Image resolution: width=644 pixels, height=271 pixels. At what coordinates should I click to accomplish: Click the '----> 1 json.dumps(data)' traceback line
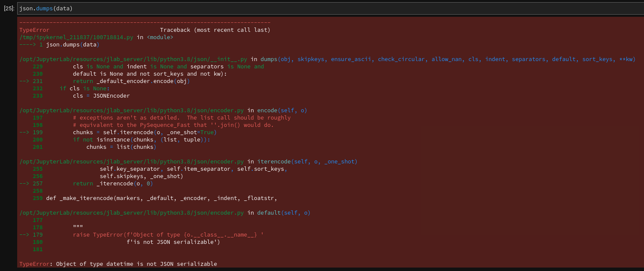(59, 45)
